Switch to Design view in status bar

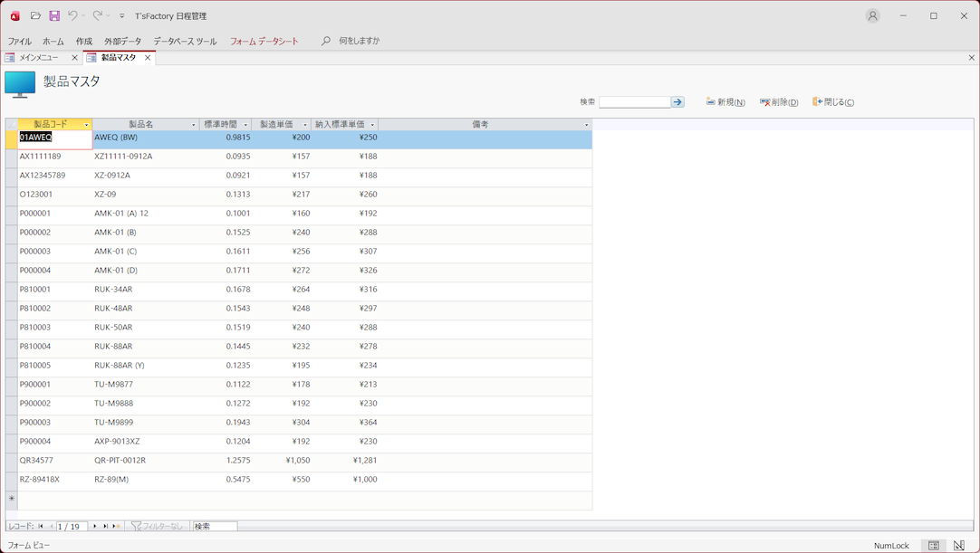959,546
